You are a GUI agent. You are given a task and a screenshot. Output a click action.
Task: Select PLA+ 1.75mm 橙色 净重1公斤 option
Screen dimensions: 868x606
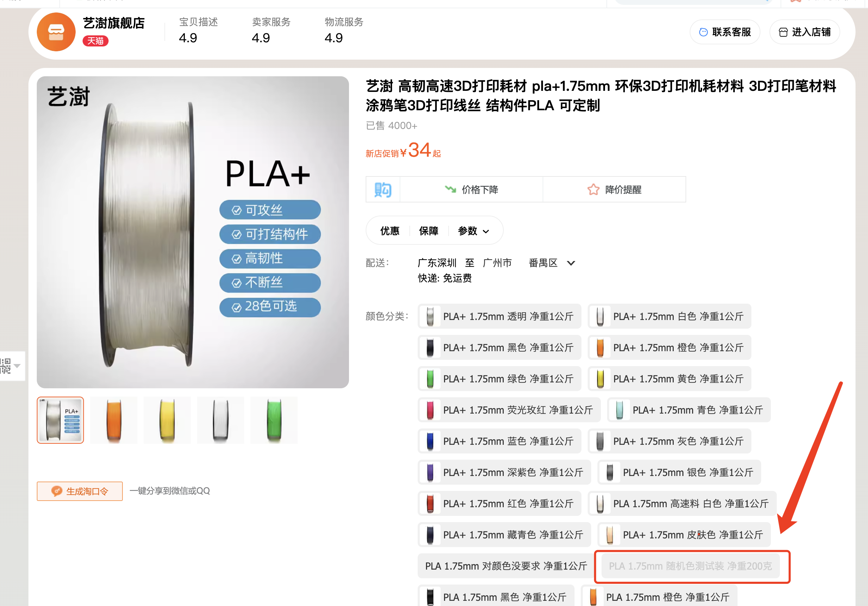[x=670, y=348]
